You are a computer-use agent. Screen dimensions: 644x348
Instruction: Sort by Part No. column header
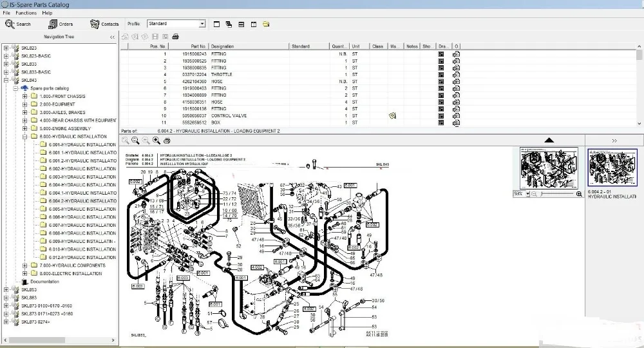[x=188, y=46]
